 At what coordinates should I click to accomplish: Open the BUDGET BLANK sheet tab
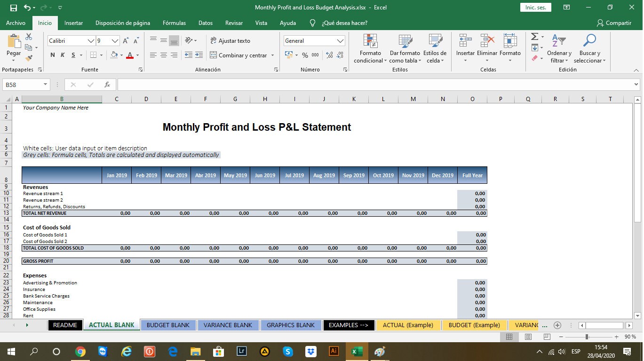pos(168,325)
